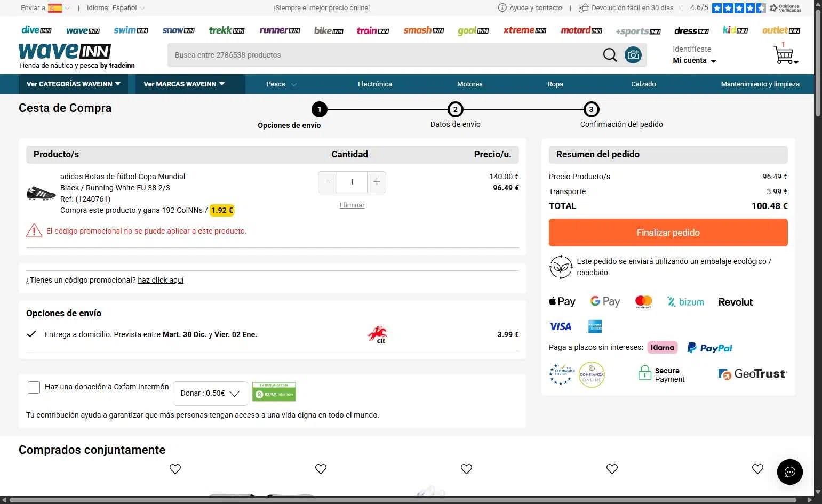
Task: Open the dressinn store logo link
Action: 691,30
